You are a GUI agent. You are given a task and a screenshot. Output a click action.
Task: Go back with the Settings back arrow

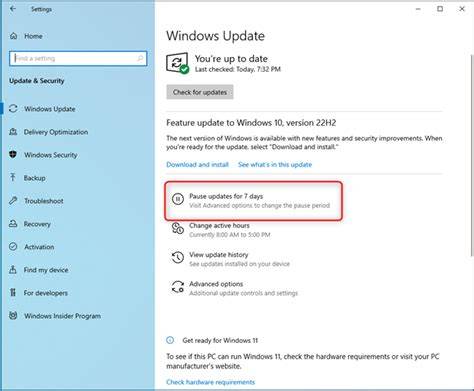click(x=13, y=9)
